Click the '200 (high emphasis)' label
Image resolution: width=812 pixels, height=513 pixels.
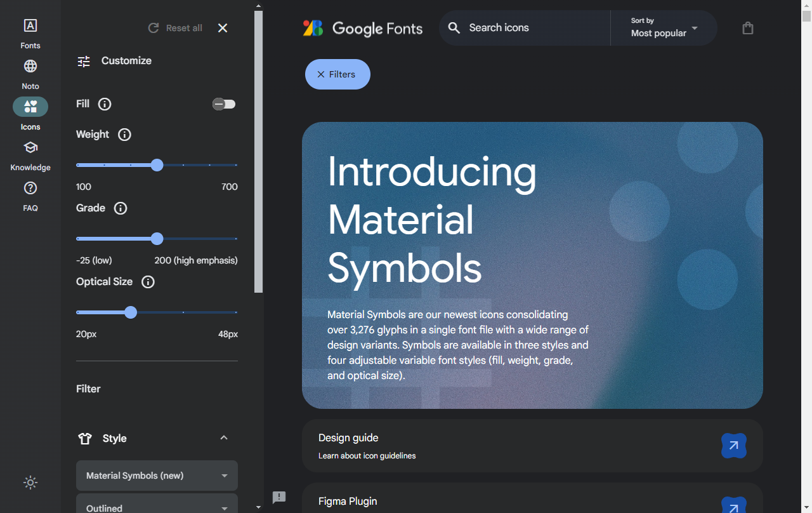click(x=196, y=260)
